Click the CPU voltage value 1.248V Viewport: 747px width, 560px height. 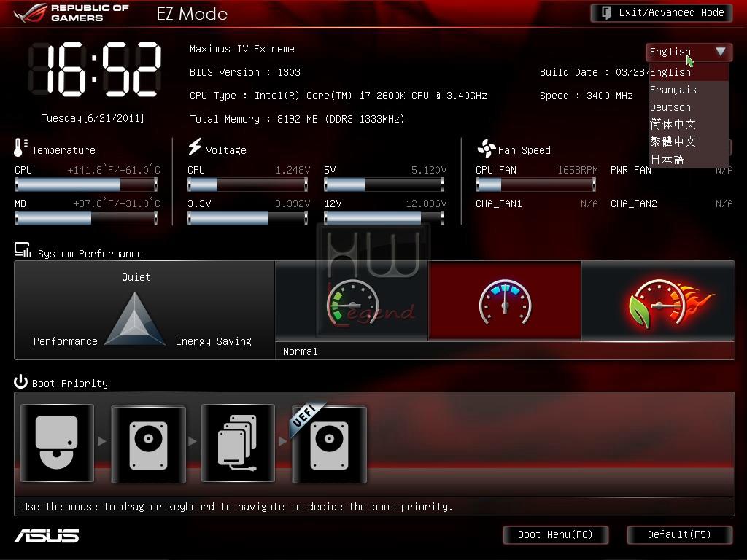(x=293, y=170)
